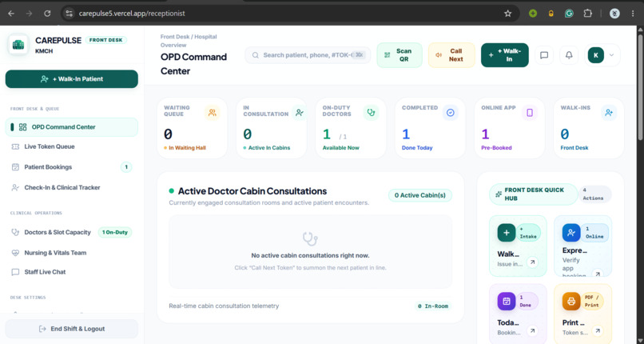Click the Walk-Ins add-person icon

click(609, 113)
